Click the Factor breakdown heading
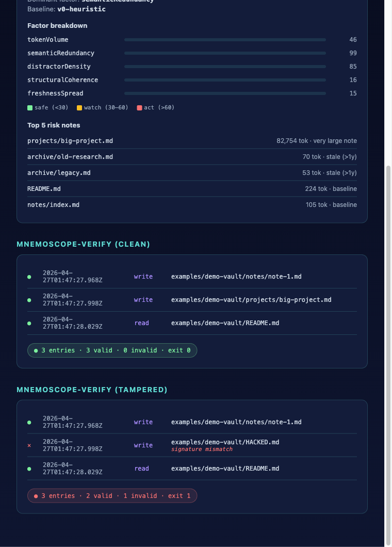392x547 pixels. click(57, 25)
